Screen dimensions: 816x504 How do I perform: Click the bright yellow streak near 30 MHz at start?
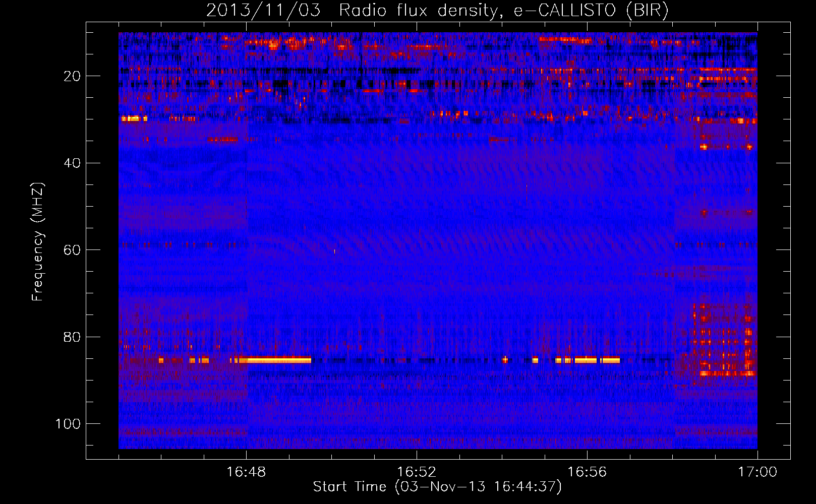[x=134, y=118]
